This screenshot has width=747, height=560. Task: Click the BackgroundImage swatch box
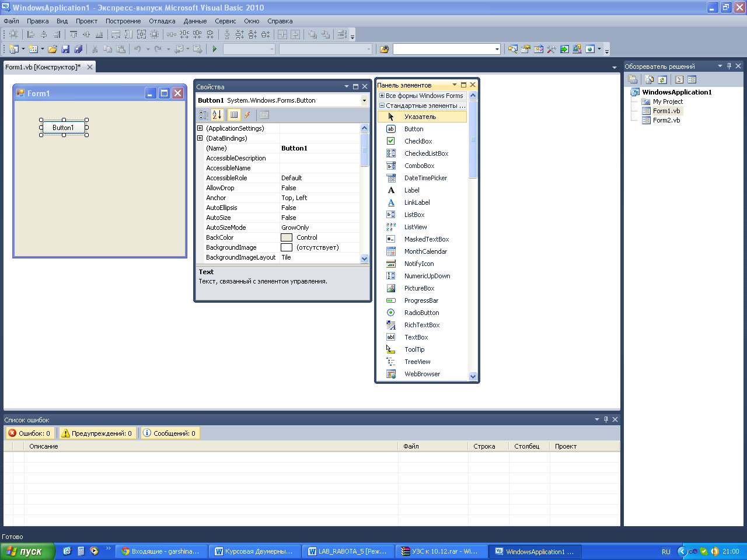pyautogui.click(x=287, y=247)
